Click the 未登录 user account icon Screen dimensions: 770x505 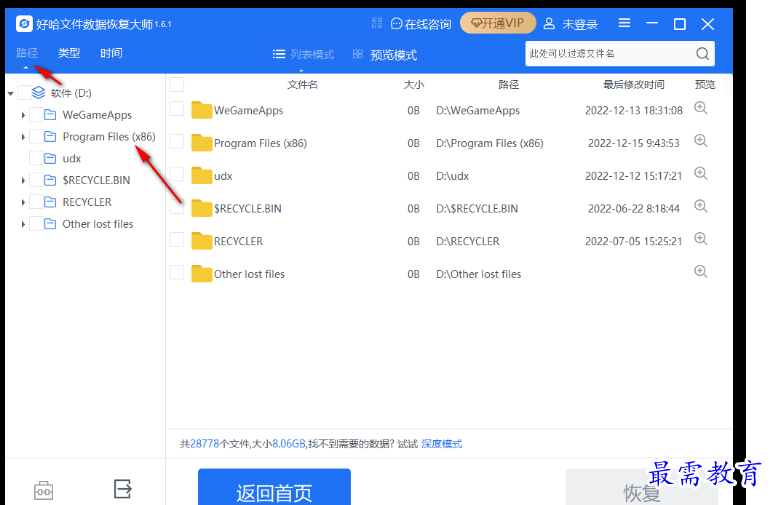click(549, 24)
